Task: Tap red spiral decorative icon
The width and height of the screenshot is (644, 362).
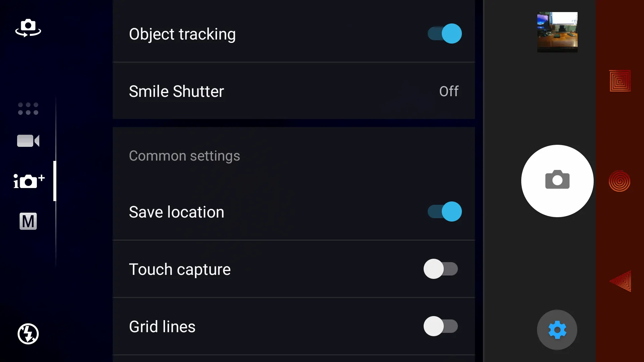Action: pos(619,180)
